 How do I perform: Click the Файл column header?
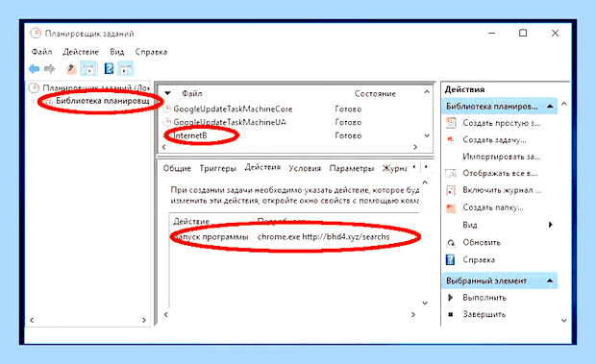tap(192, 93)
